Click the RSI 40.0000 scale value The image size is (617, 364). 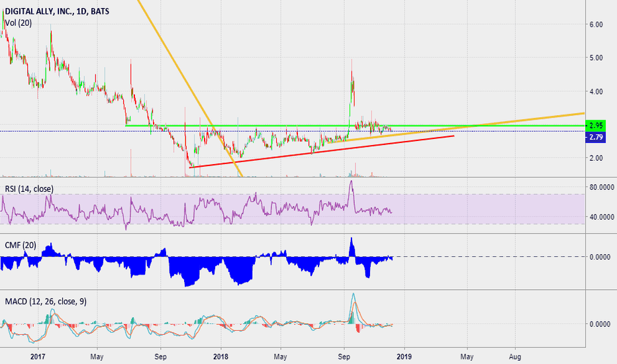(602, 217)
